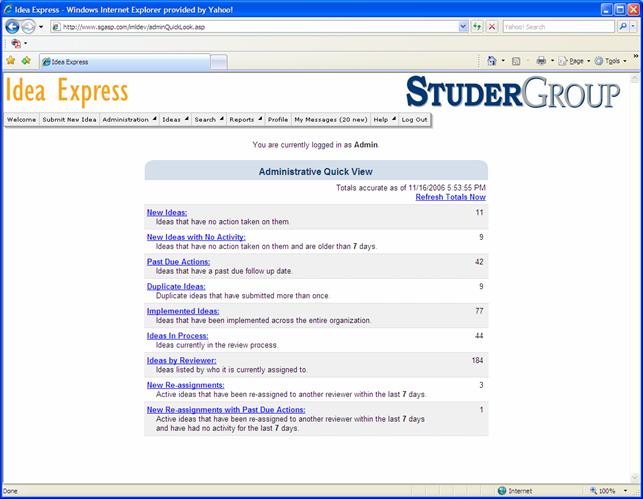The height and width of the screenshot is (499, 643).
Task: Select the Idea Express browser tab
Action: (x=125, y=62)
